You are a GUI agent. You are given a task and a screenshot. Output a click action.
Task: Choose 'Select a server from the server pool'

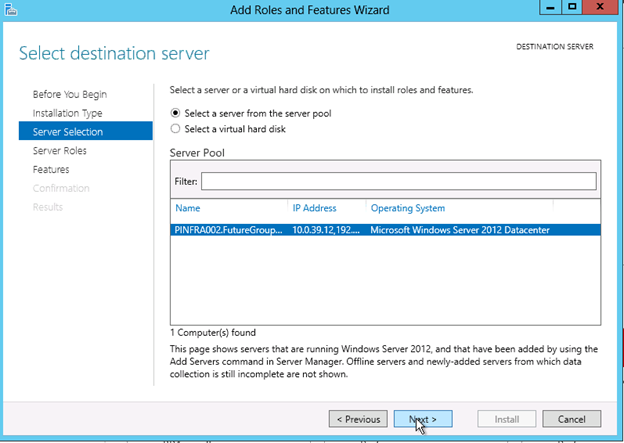(177, 113)
